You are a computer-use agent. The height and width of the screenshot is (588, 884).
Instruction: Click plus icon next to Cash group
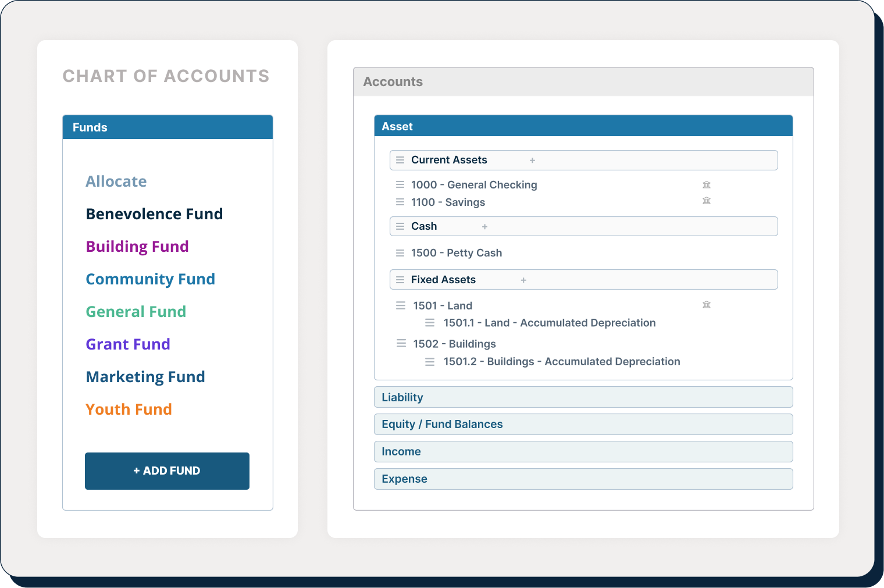(x=484, y=227)
